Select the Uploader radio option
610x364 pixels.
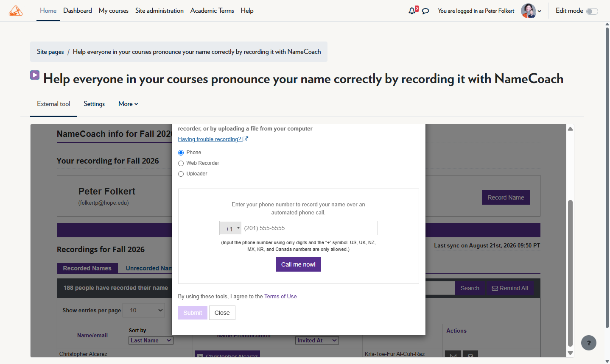[181, 174]
